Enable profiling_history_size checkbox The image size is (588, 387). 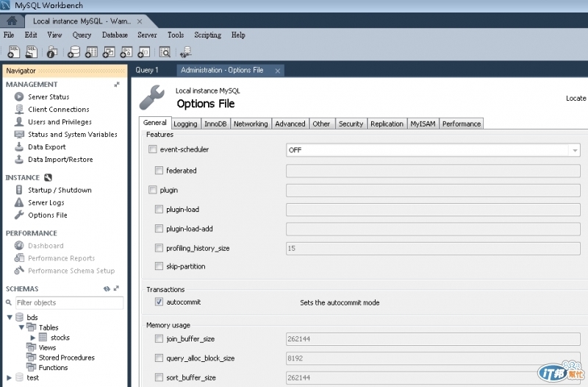click(x=159, y=248)
